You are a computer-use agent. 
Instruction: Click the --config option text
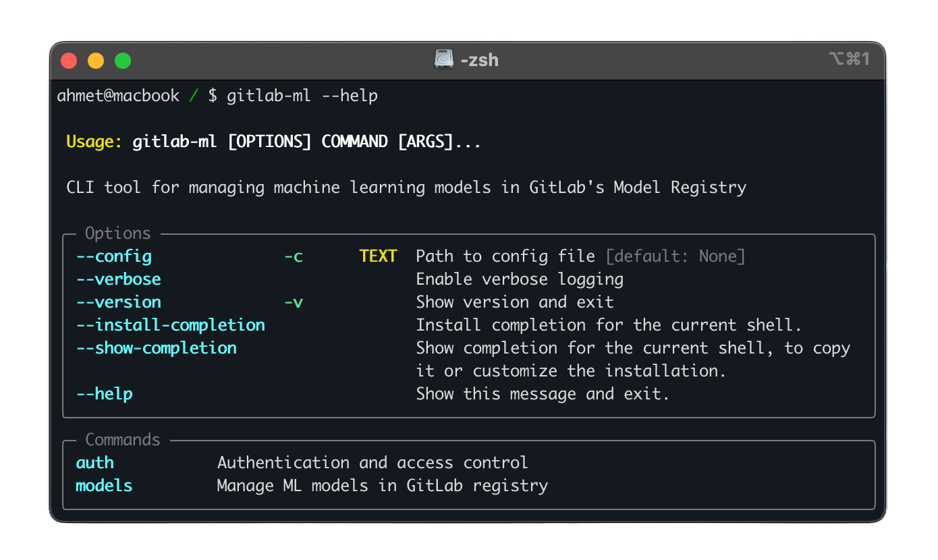(x=113, y=256)
